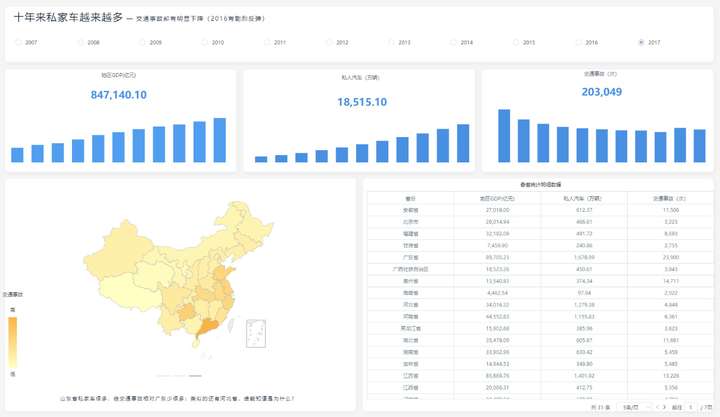This screenshot has width=720, height=417.
Task: Open the rows-per-page dropdown under the table
Action: (x=635, y=407)
